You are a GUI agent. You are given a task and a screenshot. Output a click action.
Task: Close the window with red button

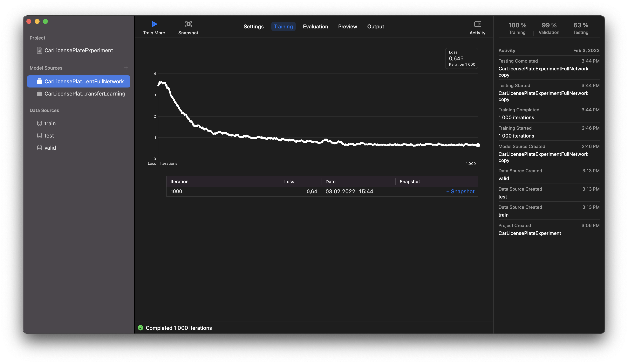point(29,21)
